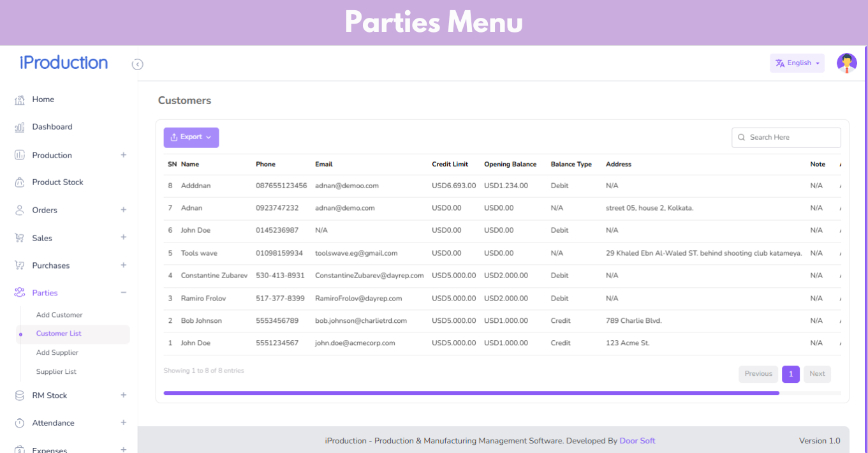Sort by the Opening Balance column header
The image size is (868, 453).
pyautogui.click(x=510, y=165)
